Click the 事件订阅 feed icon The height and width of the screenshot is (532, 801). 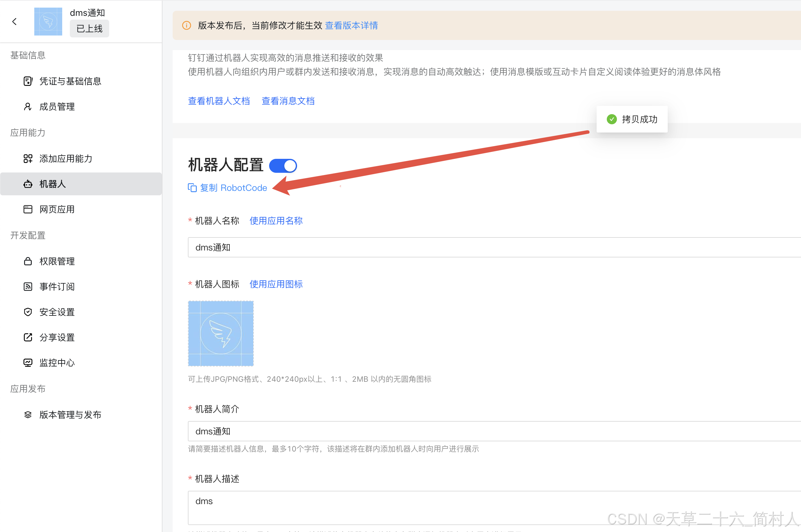[28, 287]
